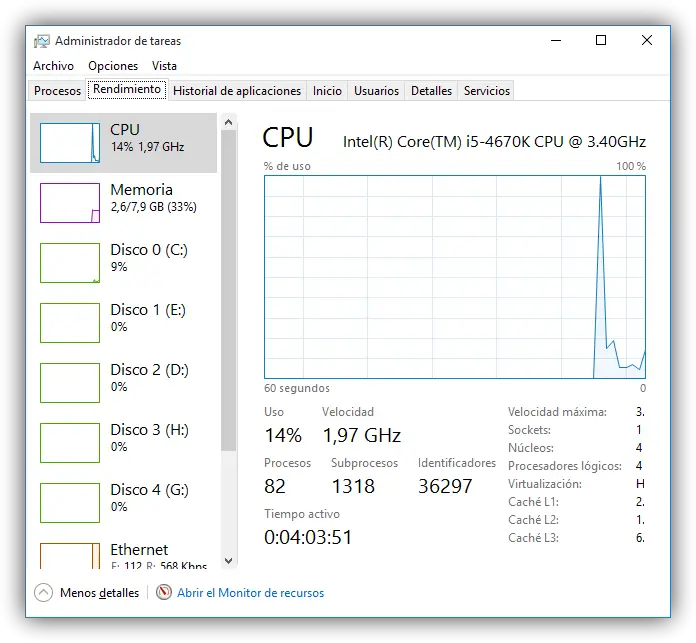Screen dimensions: 696x643
Task: Click the Identificadores count 36297
Action: click(x=445, y=486)
